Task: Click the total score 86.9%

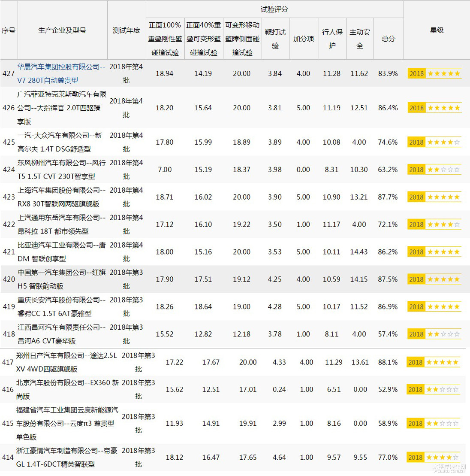Action: (388, 306)
